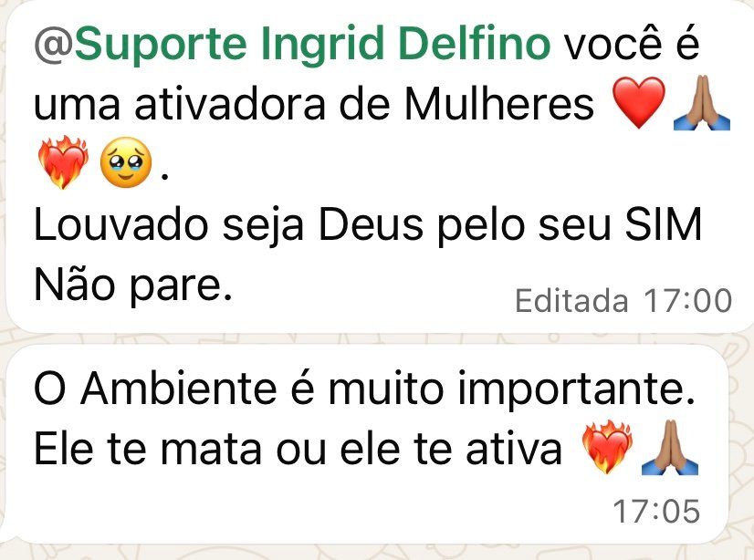Tap the teary pleading face emoji
Viewport: 754px width, 560px height.
126,162
